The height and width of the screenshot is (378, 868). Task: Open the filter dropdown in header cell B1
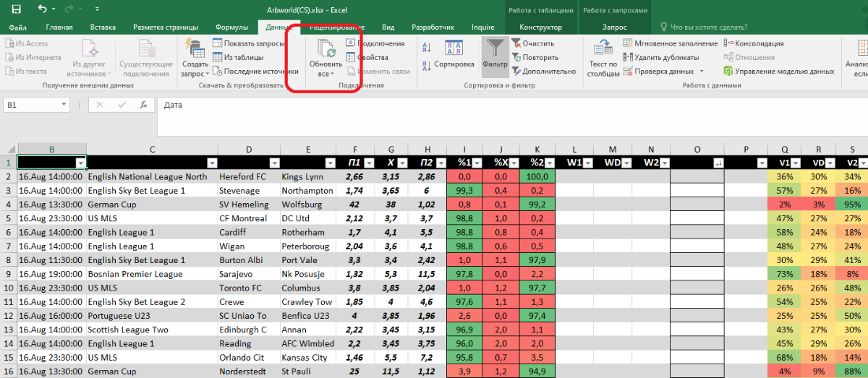80,163
